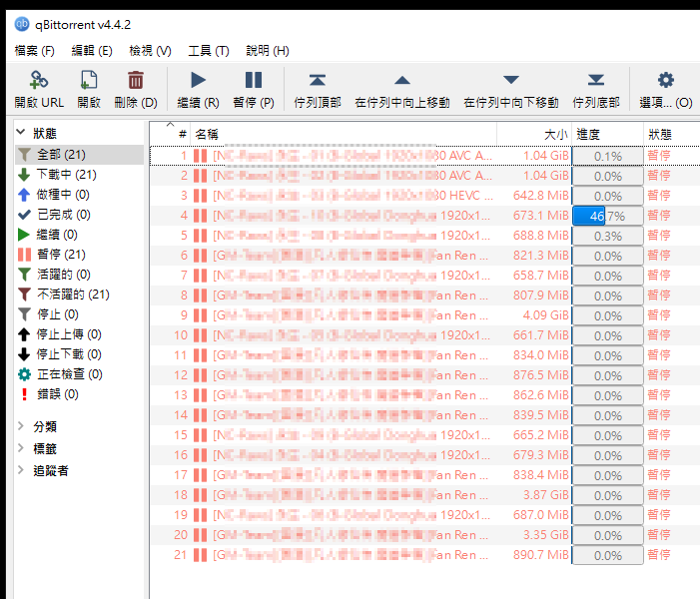Filter by 停止 (0) status
This screenshot has height=599, width=700.
click(80, 314)
